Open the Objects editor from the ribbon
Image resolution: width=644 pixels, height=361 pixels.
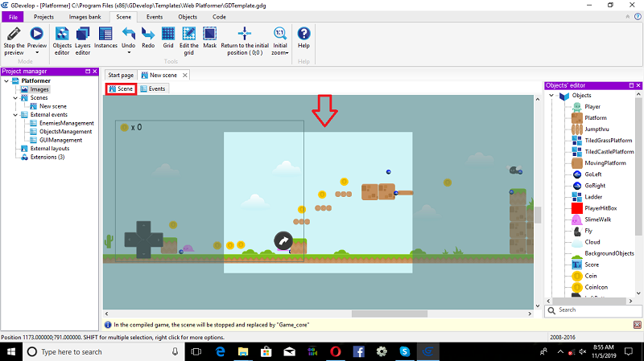click(x=62, y=34)
